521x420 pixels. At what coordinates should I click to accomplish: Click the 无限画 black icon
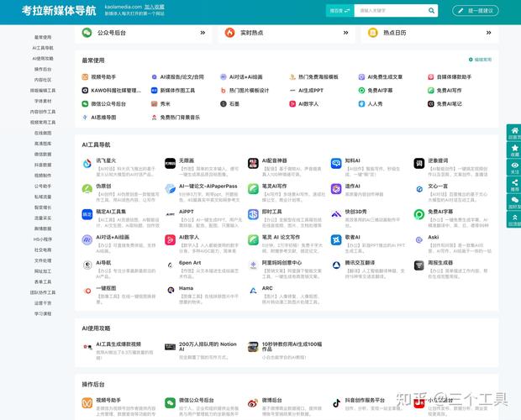170,163
